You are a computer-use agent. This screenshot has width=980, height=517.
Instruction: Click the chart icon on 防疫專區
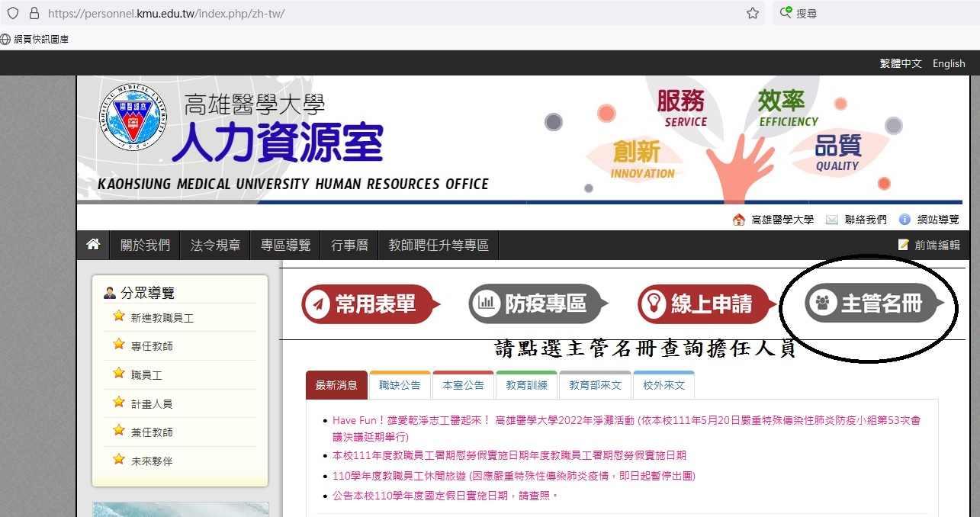(x=484, y=304)
